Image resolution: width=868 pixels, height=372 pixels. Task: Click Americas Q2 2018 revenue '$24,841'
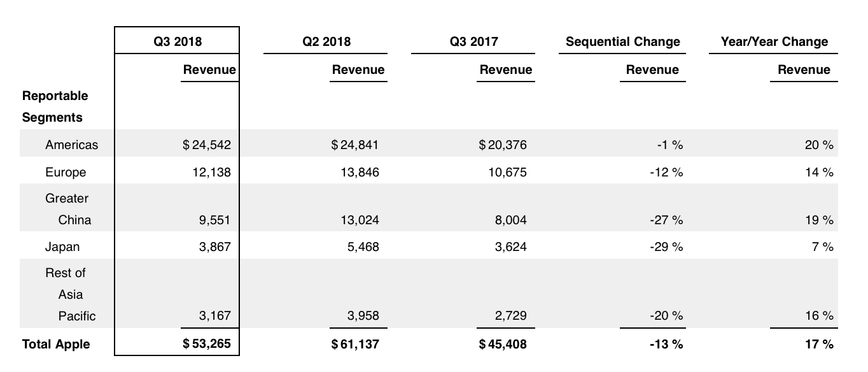(x=354, y=145)
